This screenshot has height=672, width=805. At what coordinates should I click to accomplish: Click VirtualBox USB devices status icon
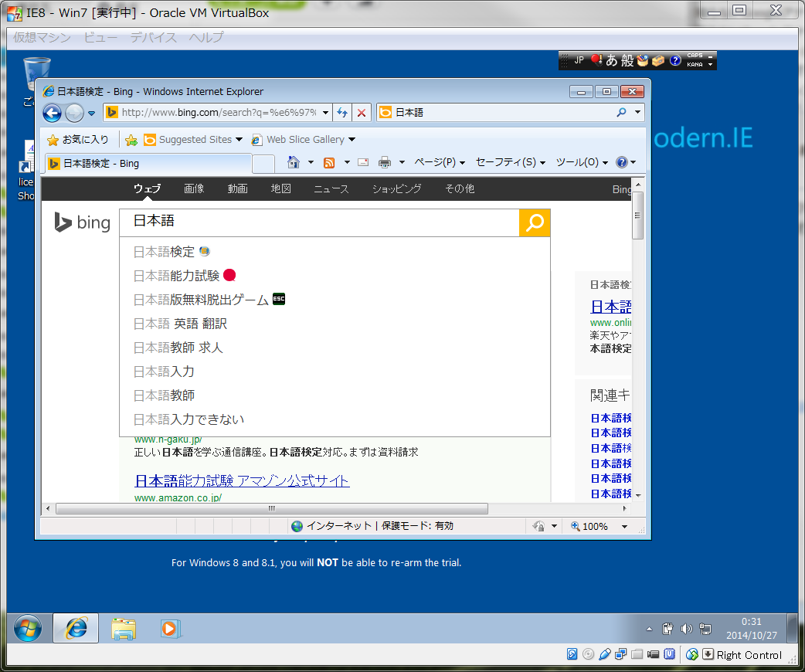[x=605, y=654]
